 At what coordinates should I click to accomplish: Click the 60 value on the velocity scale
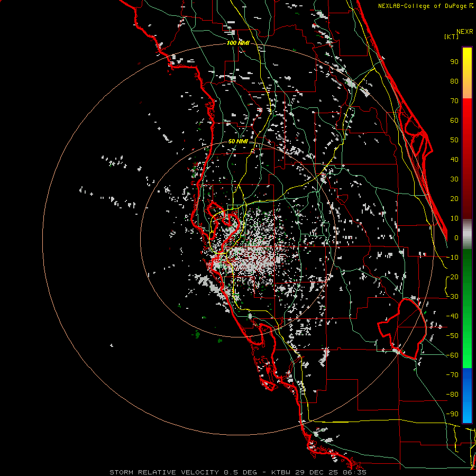coord(454,120)
